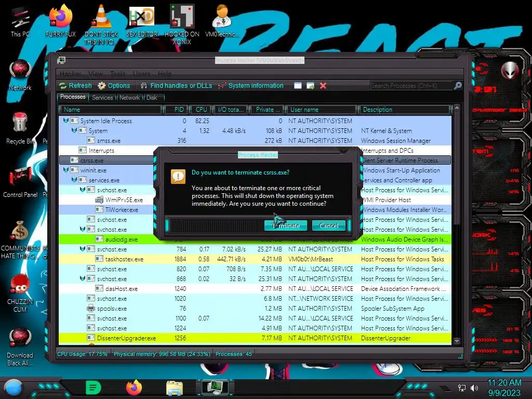Click the find window toolbar icon
Screen dimensions: 532x399
(298, 86)
